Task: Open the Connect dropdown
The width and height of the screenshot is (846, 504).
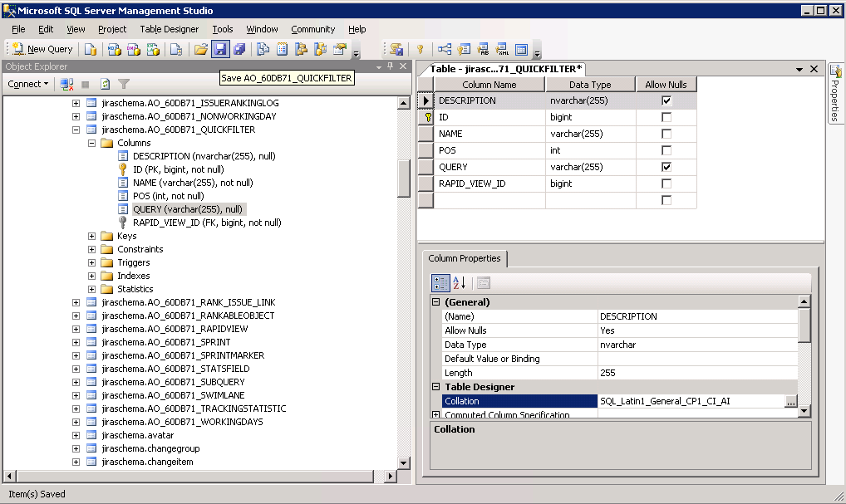Action: [28, 84]
